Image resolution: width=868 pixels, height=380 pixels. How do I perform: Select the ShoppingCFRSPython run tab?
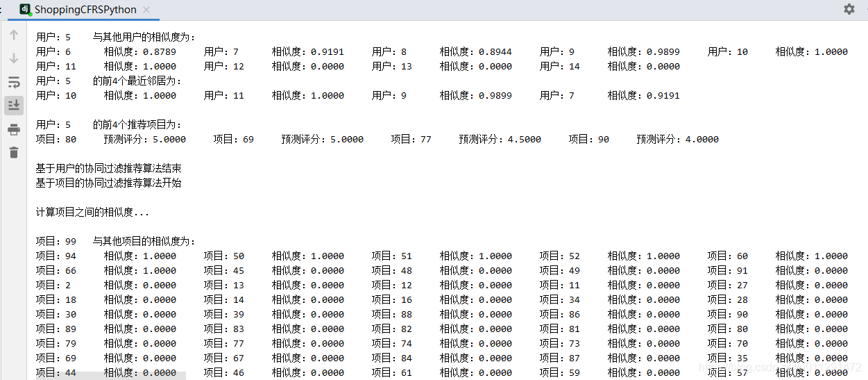(x=86, y=10)
